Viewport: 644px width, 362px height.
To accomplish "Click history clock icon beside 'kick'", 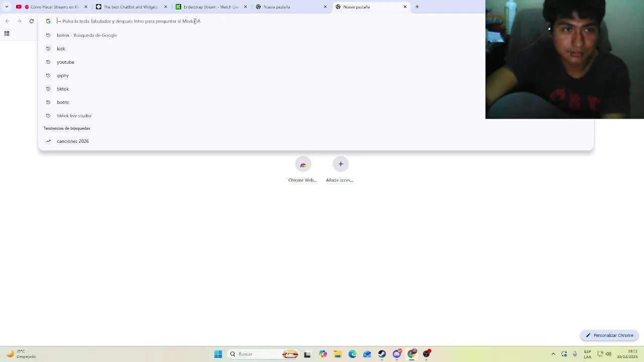I will (48, 49).
